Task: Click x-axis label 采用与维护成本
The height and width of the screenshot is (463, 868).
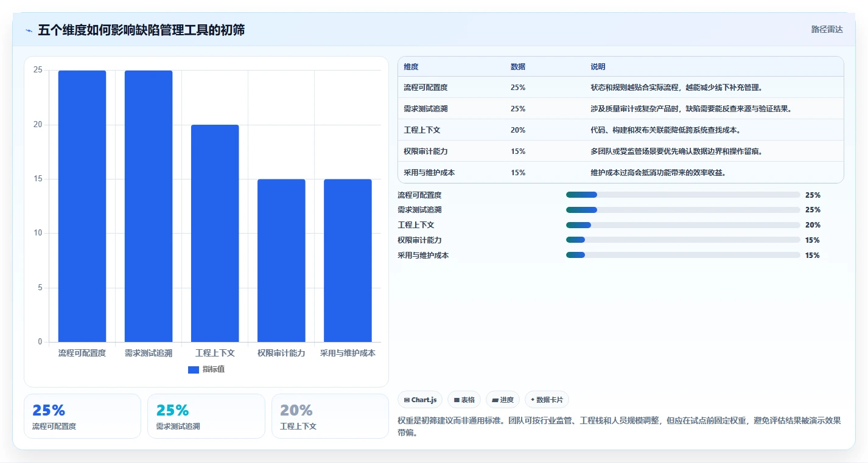Action: coord(348,353)
